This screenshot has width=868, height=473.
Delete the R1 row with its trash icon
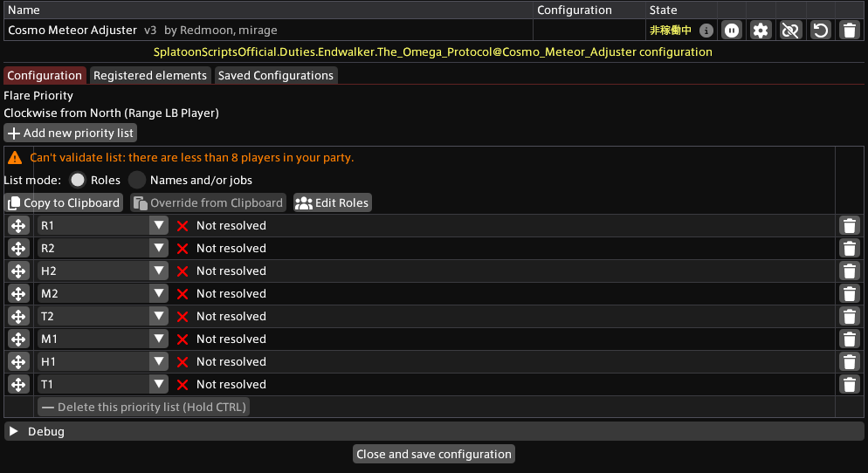pos(849,226)
